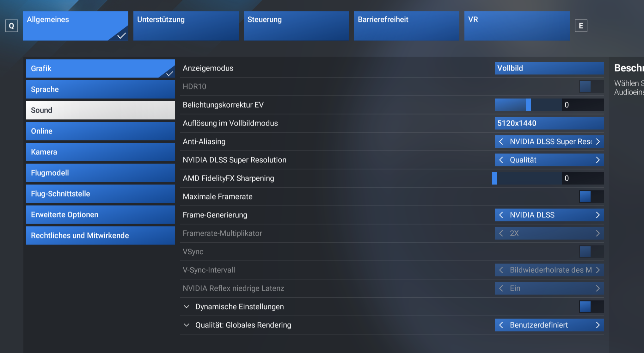
Task: Click left arrow on Anti-Aliasing selector
Action: [x=501, y=142]
